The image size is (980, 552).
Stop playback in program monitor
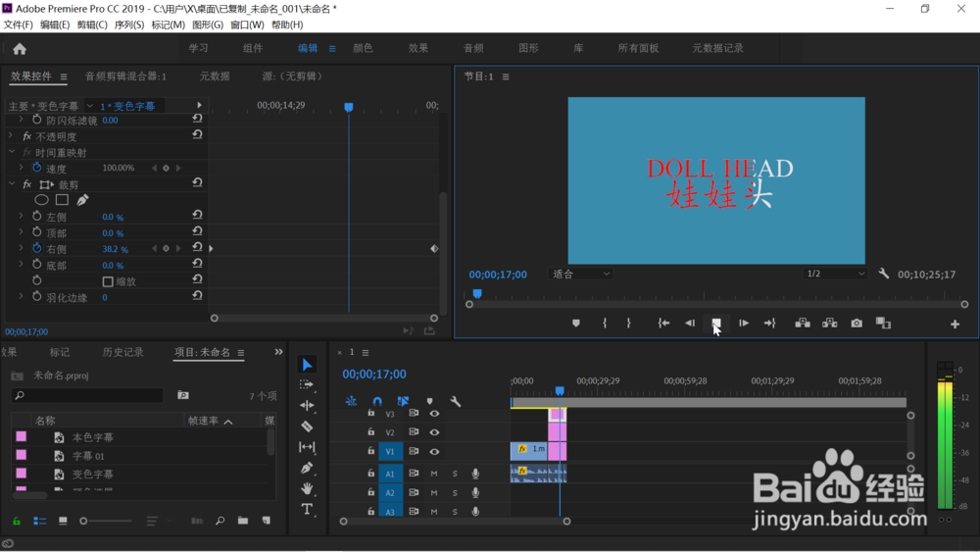click(716, 323)
